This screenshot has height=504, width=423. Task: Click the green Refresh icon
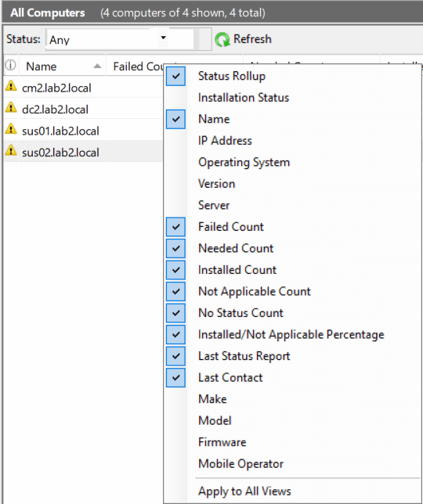(222, 40)
